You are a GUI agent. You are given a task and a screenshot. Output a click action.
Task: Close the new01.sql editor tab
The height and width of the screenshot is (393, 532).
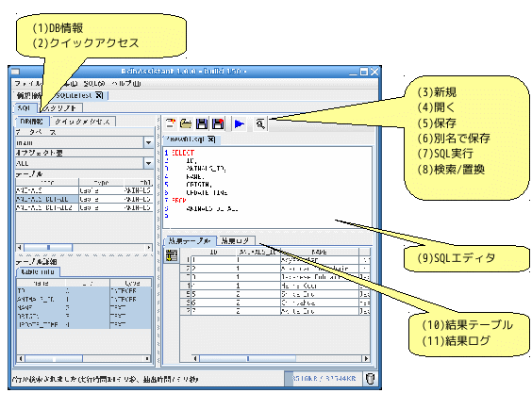211,139
